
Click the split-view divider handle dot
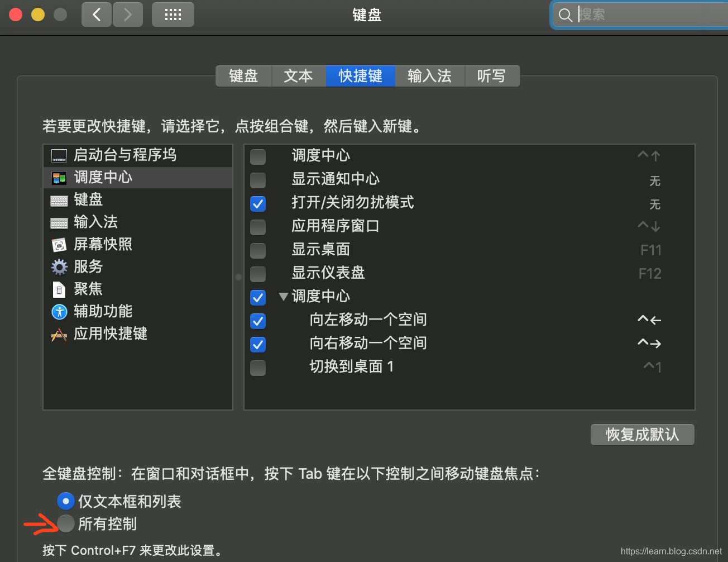coord(238,277)
